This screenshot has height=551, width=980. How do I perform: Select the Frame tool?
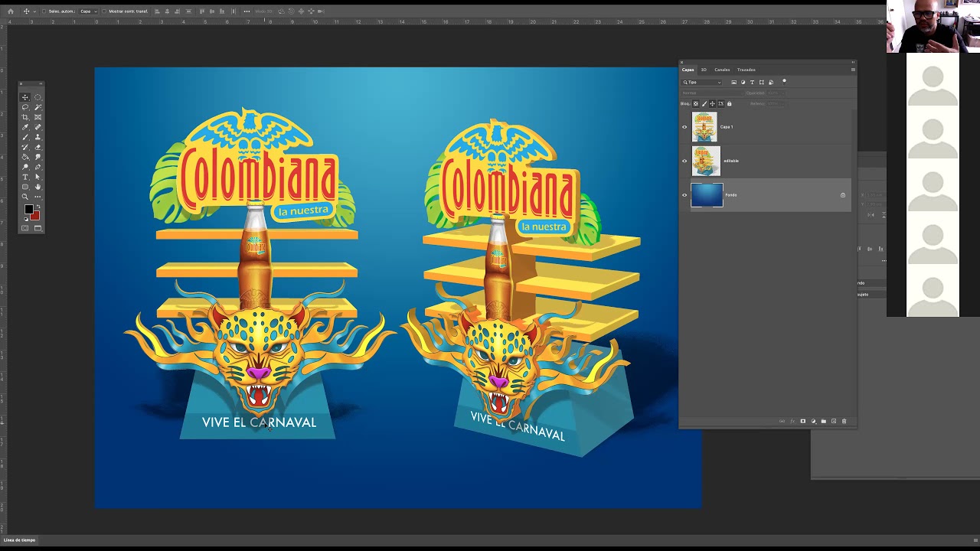tap(38, 117)
